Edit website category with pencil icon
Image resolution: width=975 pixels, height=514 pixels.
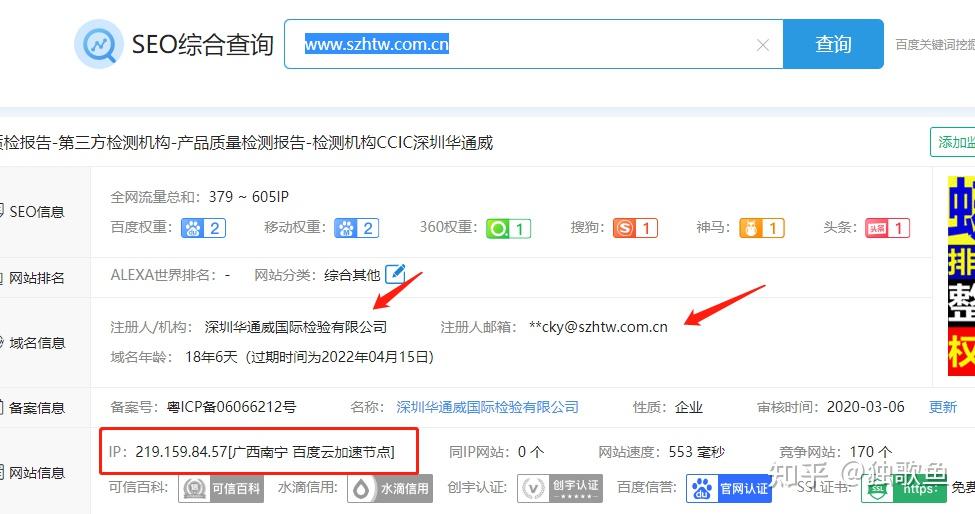[395, 274]
